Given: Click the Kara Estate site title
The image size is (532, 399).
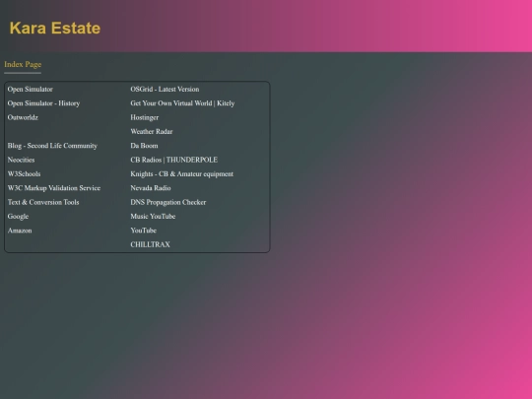Looking at the screenshot, I should [x=55, y=28].
